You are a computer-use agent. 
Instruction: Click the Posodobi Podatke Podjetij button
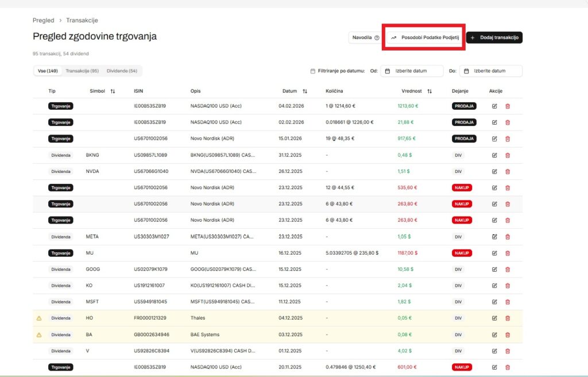[424, 38]
